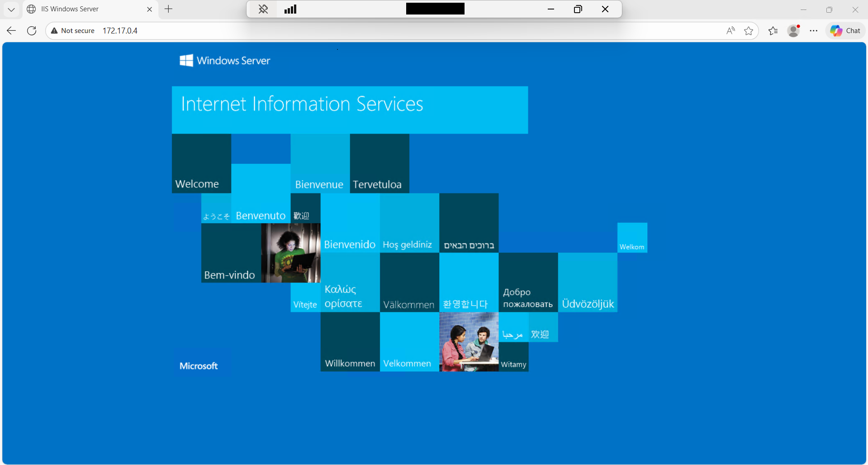Open the browser profile avatar

tap(793, 30)
